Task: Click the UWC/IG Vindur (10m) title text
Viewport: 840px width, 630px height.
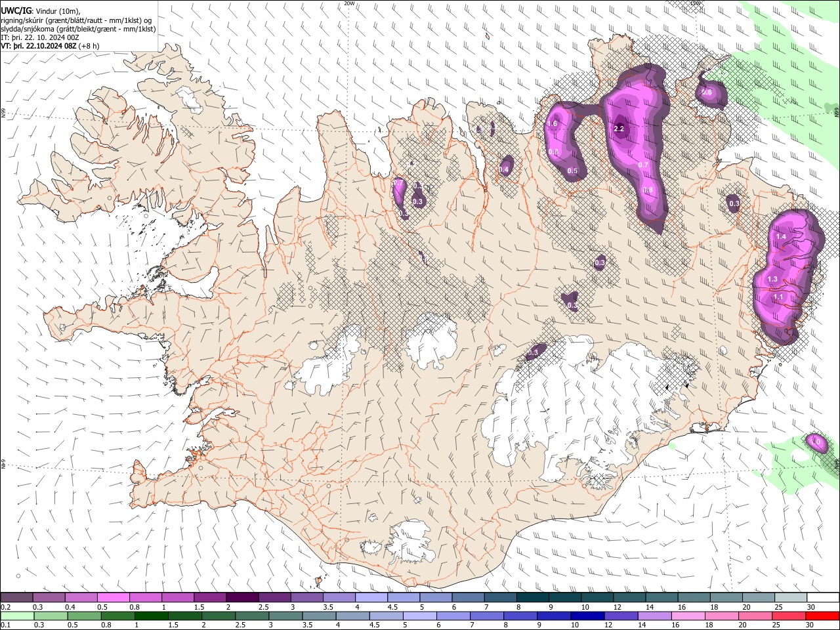Action: (x=41, y=10)
